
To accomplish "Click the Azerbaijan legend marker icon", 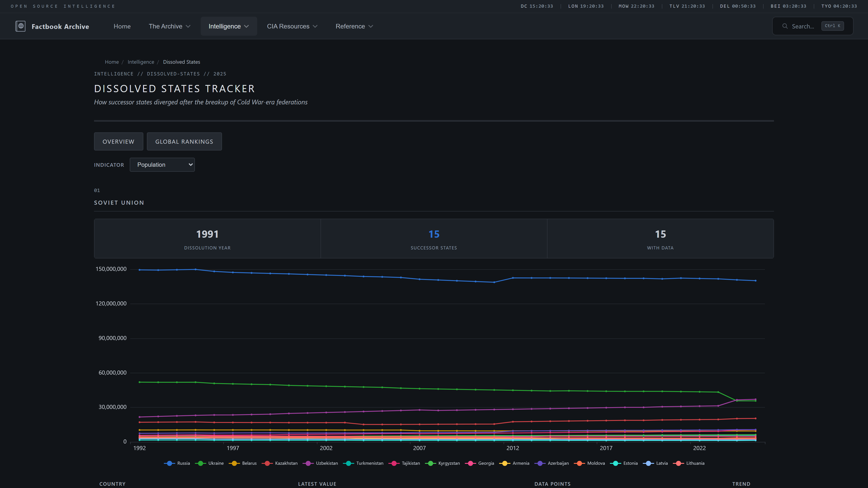I will (x=540, y=463).
